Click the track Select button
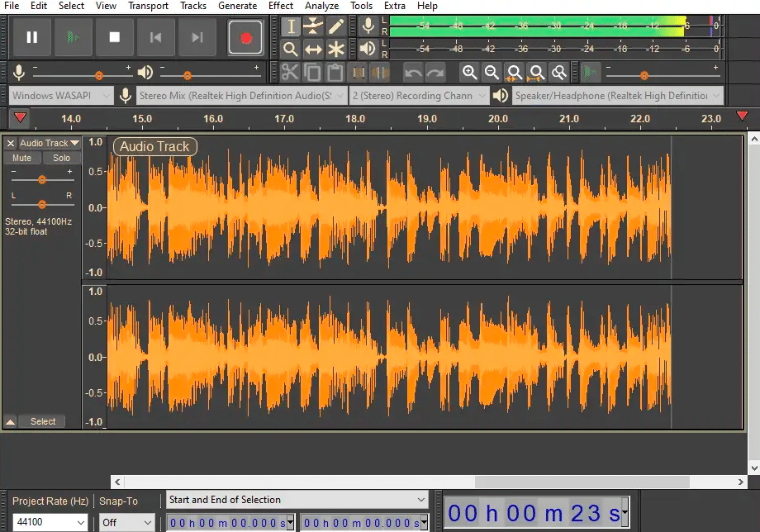 point(43,421)
